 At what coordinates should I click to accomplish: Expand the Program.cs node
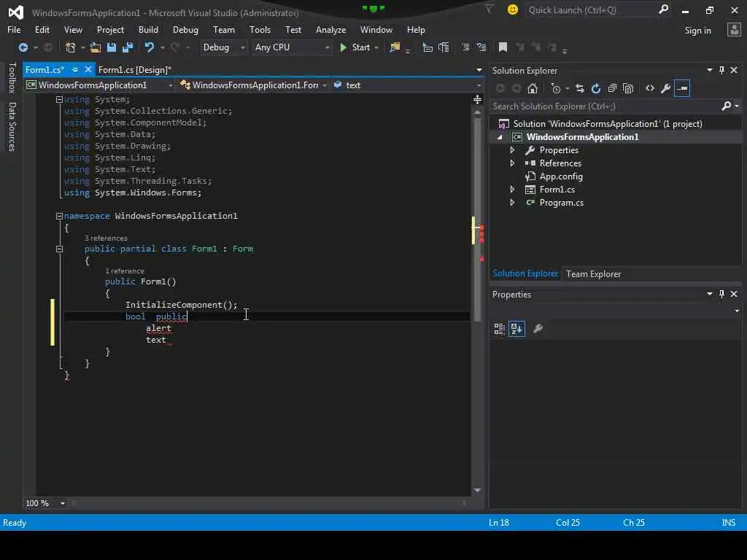tap(512, 203)
